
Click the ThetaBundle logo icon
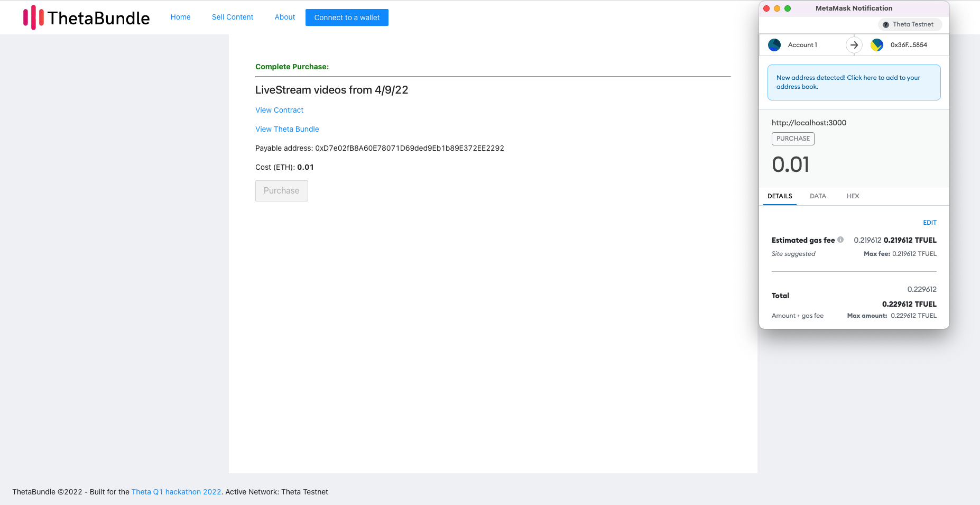(33, 17)
